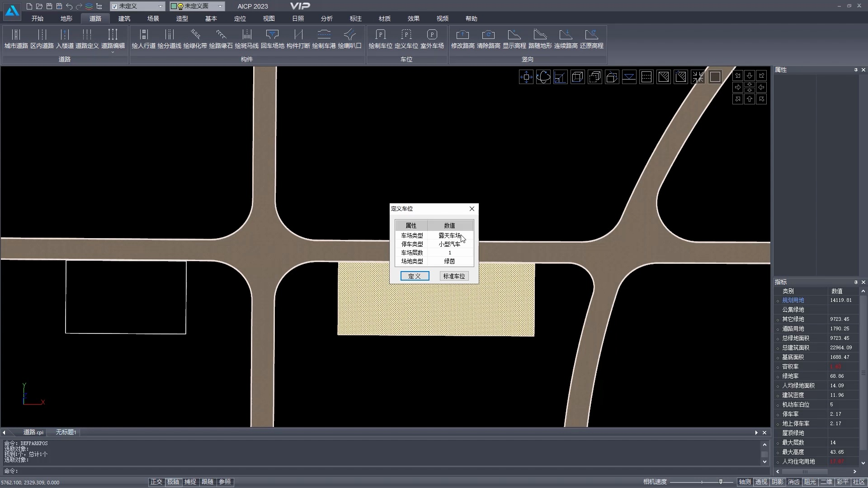Viewport: 868px width, 488px height.
Task: Choose the 绘分道线 lane line tool
Action: [170, 39]
